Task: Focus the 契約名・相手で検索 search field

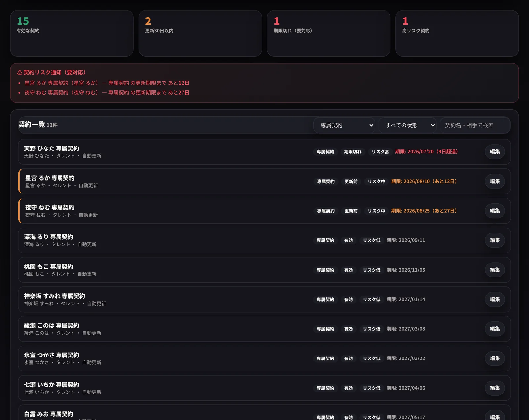Action: tap(475, 125)
